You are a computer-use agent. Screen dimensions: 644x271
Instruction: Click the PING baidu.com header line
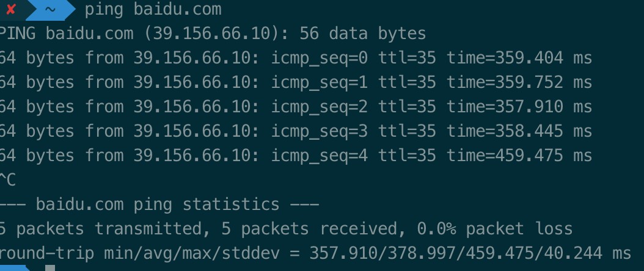[x=213, y=33]
